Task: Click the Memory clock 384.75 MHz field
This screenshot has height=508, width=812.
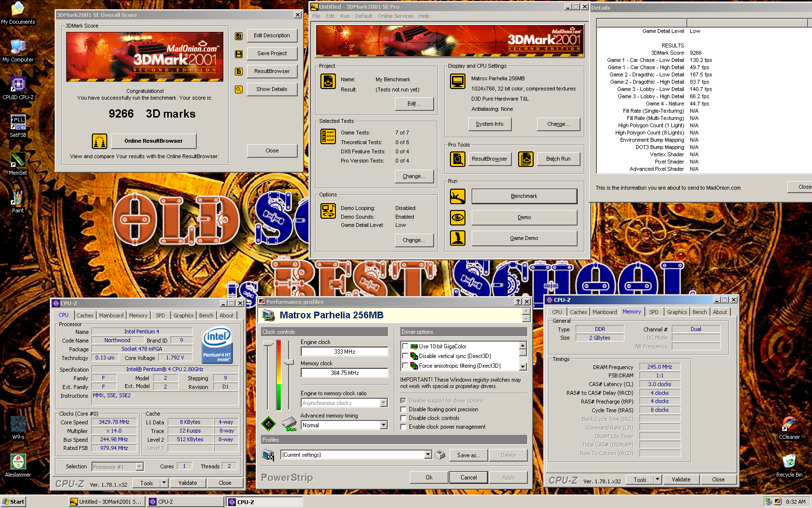Action: click(344, 373)
